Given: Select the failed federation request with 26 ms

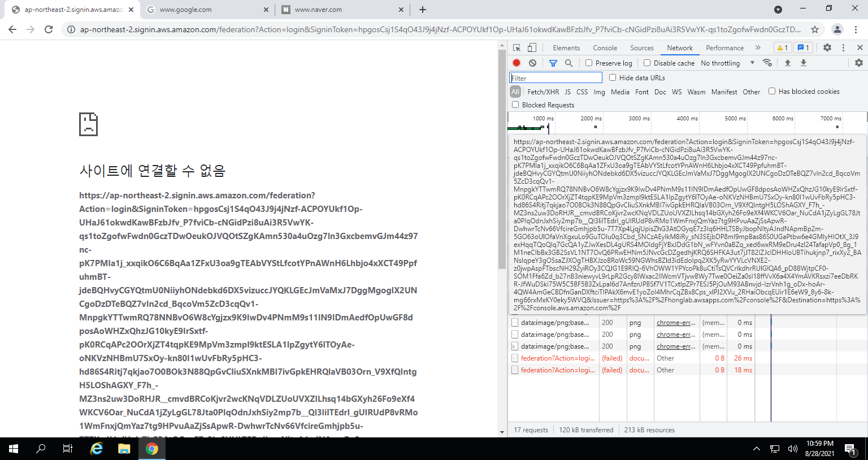Looking at the screenshot, I should click(632, 358).
